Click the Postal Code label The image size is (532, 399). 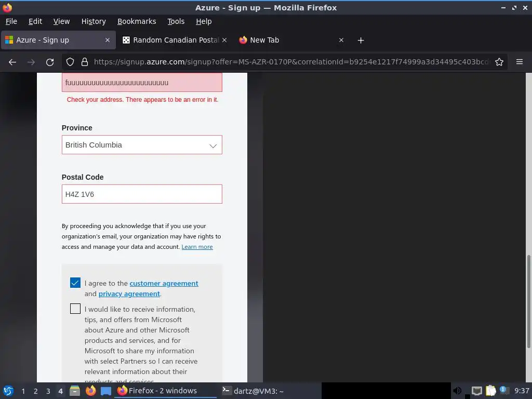point(83,177)
